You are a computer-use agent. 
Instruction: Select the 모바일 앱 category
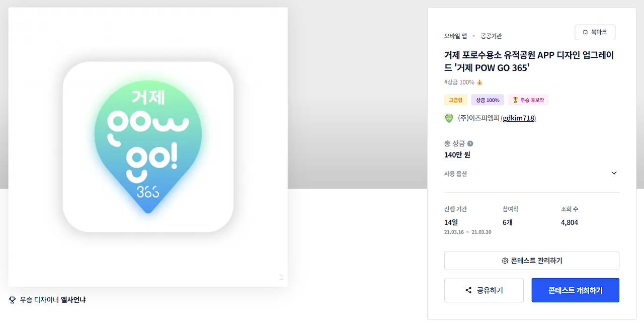[455, 36]
